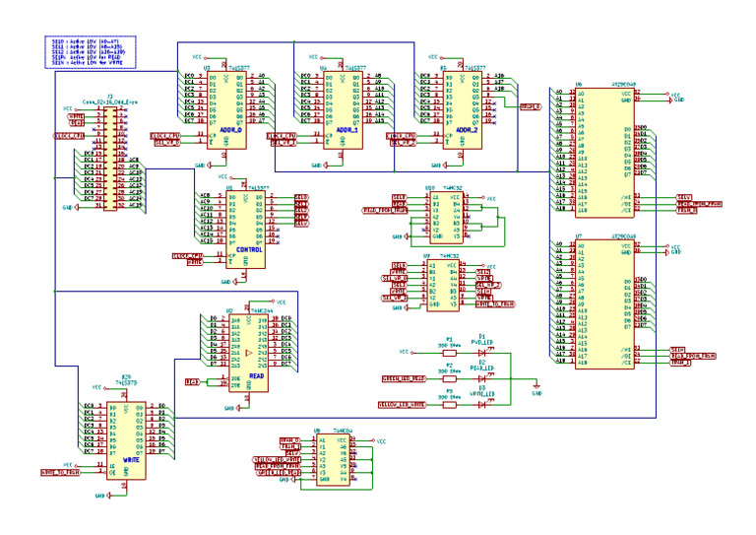Click the PWD_LED name text
Image resolution: width=756 pixels, height=535 pixels.
point(482,343)
